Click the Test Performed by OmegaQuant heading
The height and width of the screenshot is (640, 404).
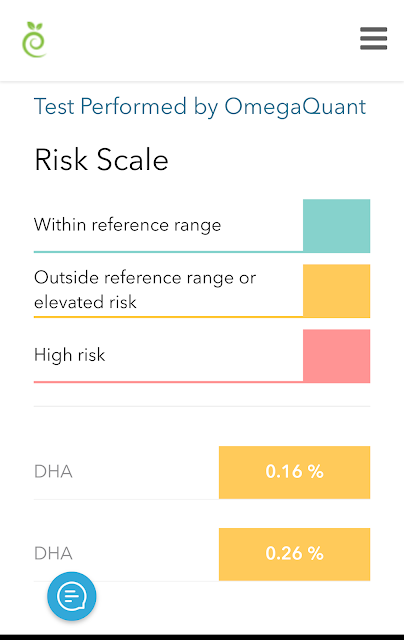(200, 107)
